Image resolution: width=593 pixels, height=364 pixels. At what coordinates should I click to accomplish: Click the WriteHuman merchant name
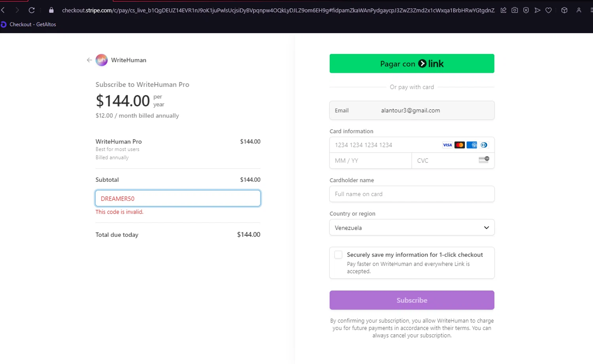tap(129, 60)
